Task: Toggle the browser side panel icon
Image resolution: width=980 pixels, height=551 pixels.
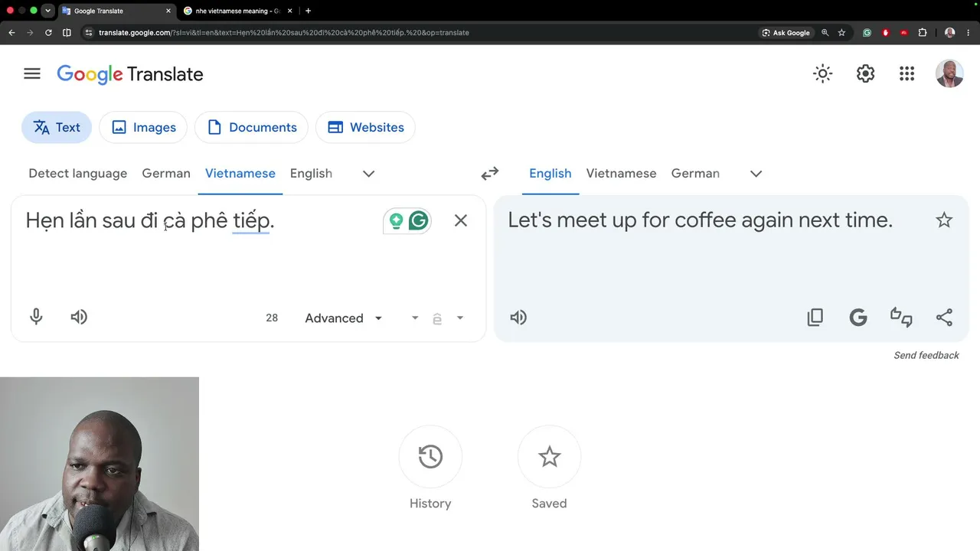Action: (67, 33)
